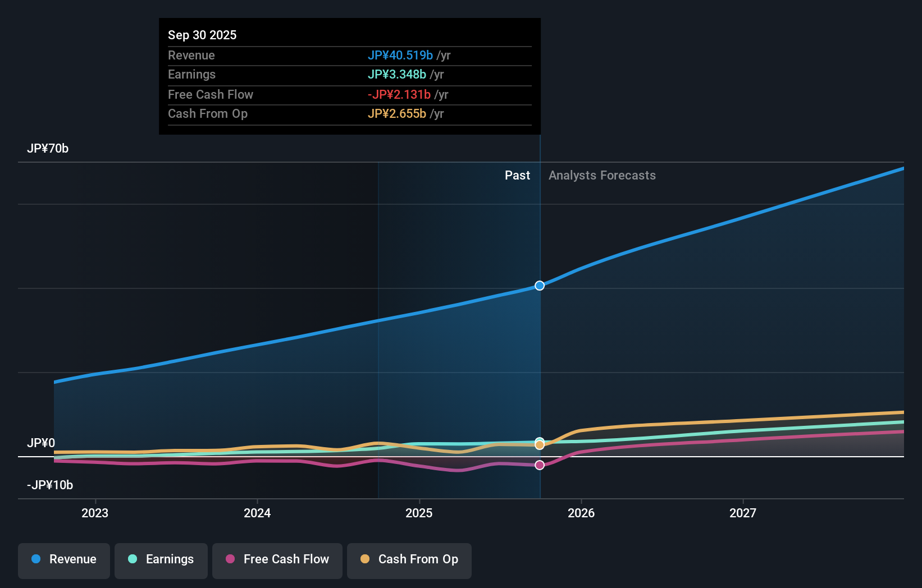Viewport: 922px width, 588px height.
Task: Toggle the Earnings series visibility
Action: [x=161, y=559]
